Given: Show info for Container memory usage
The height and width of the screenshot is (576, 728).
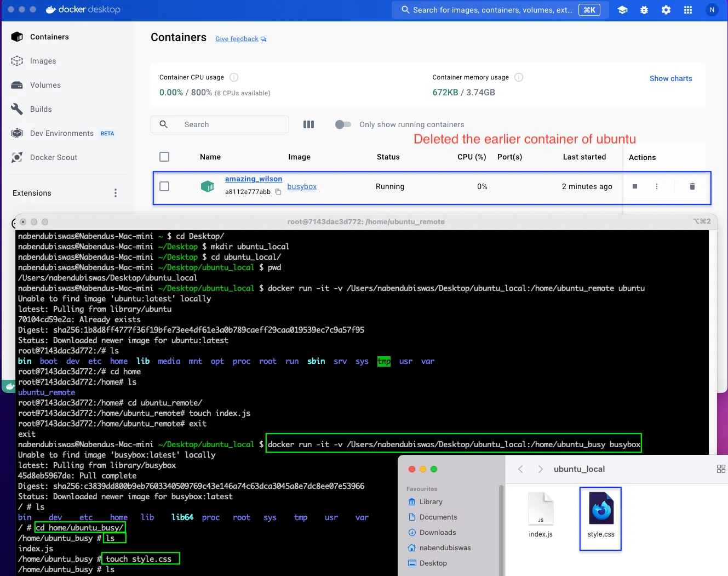Looking at the screenshot, I should [519, 77].
